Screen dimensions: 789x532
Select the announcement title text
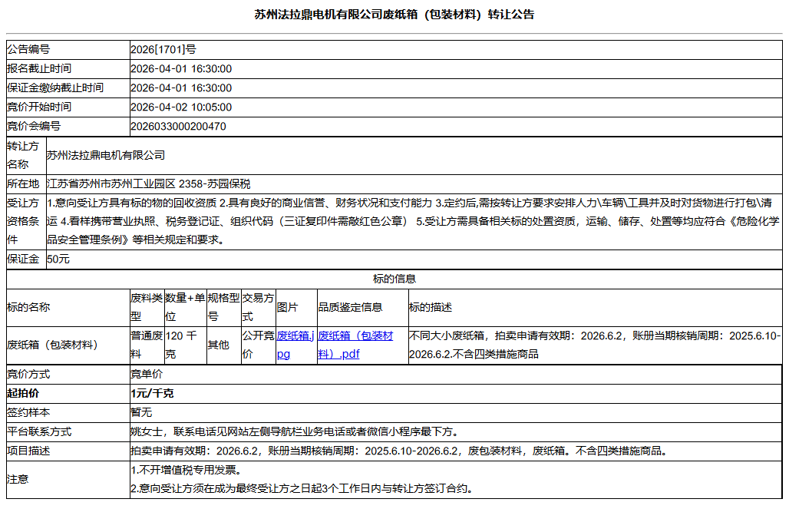[x=394, y=13]
